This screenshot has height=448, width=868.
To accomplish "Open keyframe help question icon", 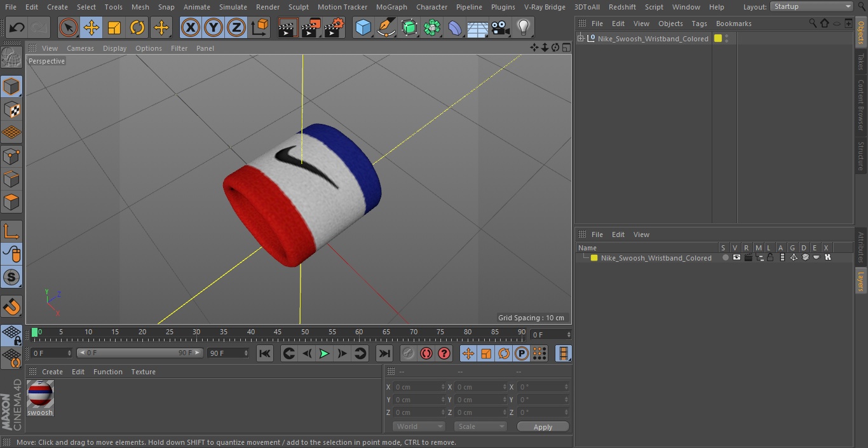I will pyautogui.click(x=444, y=353).
